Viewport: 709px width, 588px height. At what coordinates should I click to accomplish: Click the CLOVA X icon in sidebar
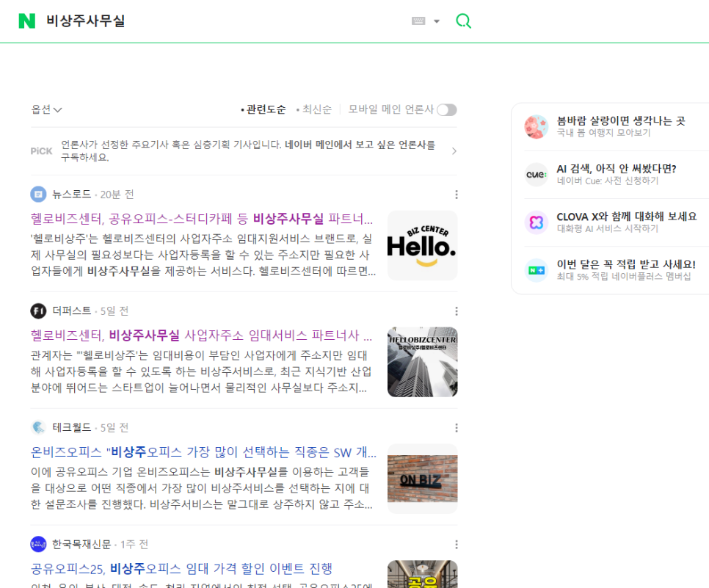[537, 222]
